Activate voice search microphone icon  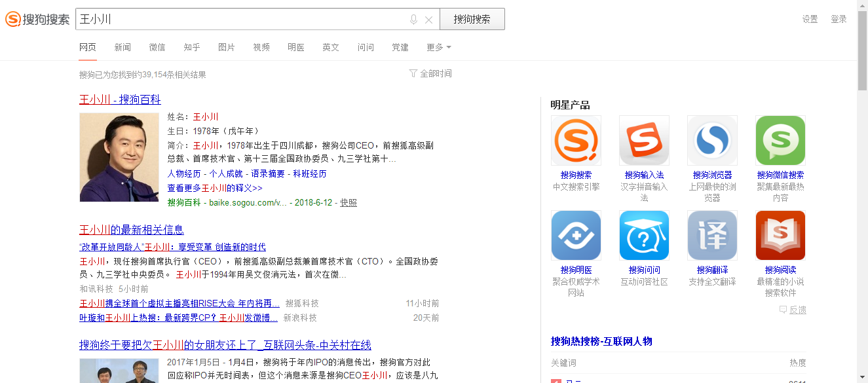413,20
